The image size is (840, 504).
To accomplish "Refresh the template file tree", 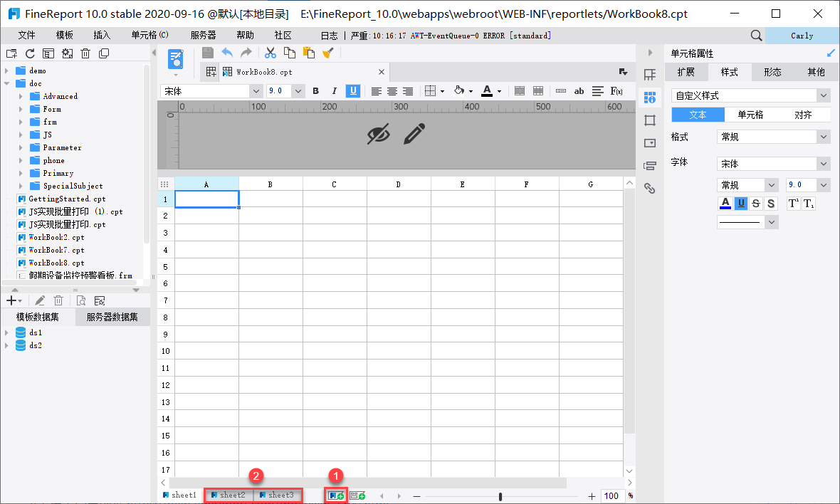I will [30, 53].
